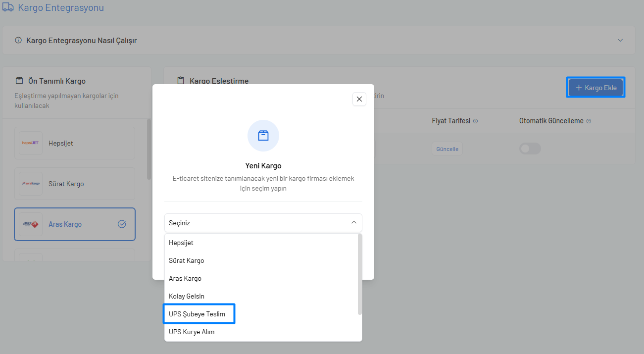This screenshot has height=354, width=644.
Task: Click Otomatik Güncelleme info icon
Action: pos(589,121)
